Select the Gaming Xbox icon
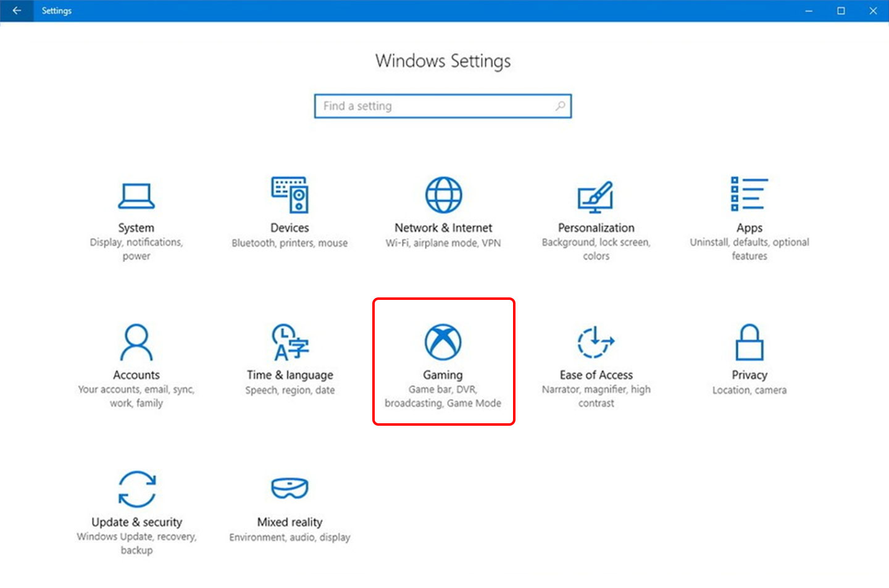Viewport: 889px width, 588px height. coord(443,342)
